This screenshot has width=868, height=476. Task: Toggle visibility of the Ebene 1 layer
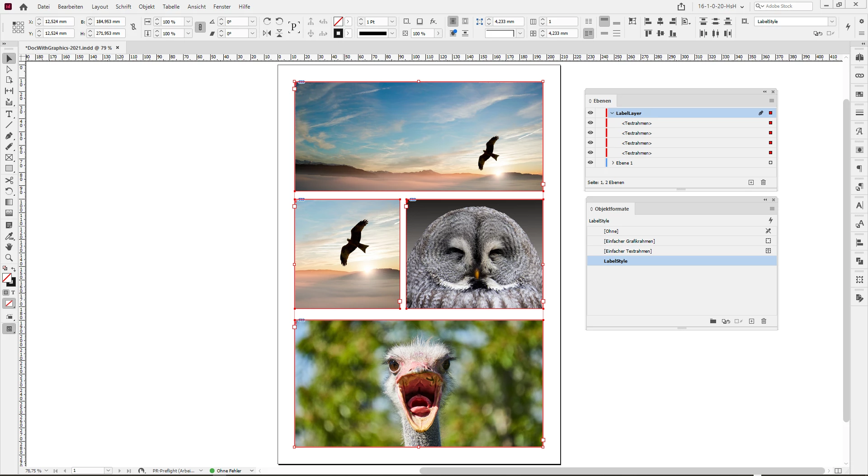[590, 163]
